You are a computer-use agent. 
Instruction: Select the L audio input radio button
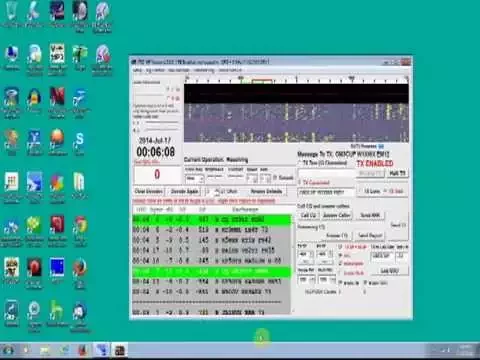[173, 89]
